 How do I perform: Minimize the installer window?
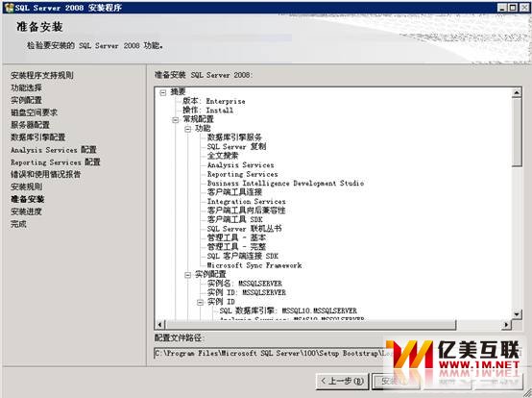(x=502, y=8)
